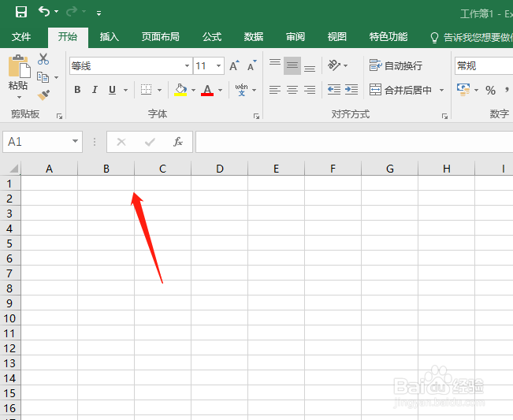This screenshot has width=513, height=420.
Task: Click Select All corner triangle
Action: pyautogui.click(x=13, y=169)
